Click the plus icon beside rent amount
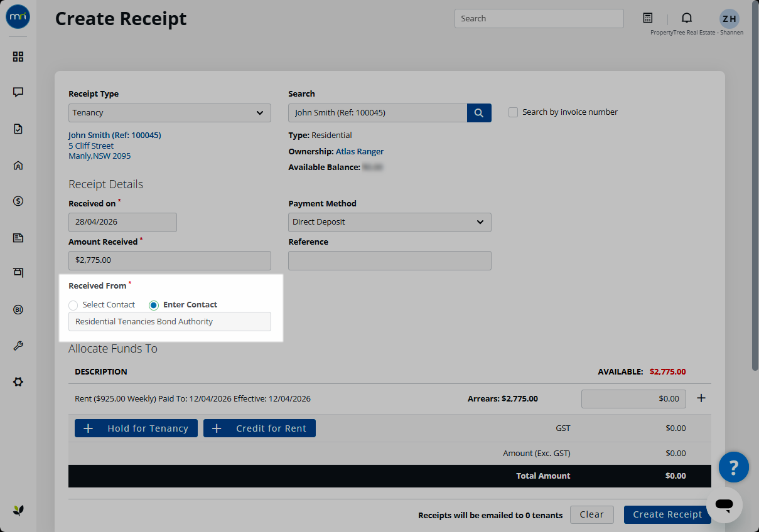 pyautogui.click(x=702, y=398)
